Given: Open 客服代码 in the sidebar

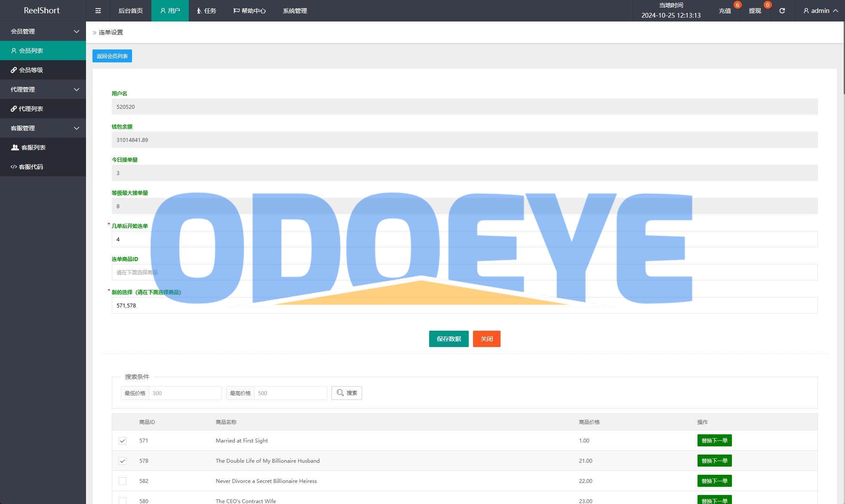Looking at the screenshot, I should pyautogui.click(x=43, y=167).
